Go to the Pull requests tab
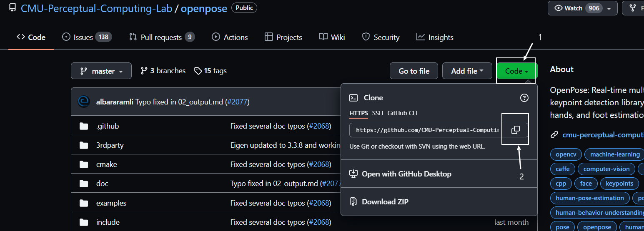 point(162,37)
